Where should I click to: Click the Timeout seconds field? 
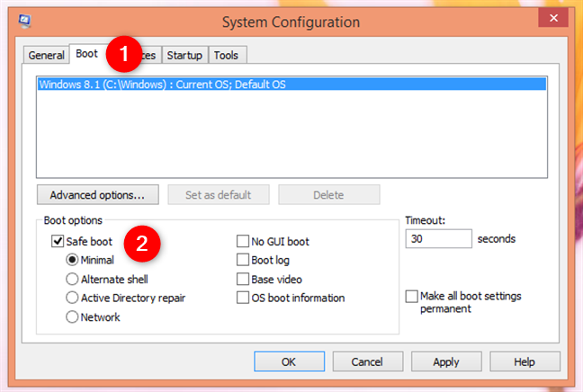click(438, 238)
